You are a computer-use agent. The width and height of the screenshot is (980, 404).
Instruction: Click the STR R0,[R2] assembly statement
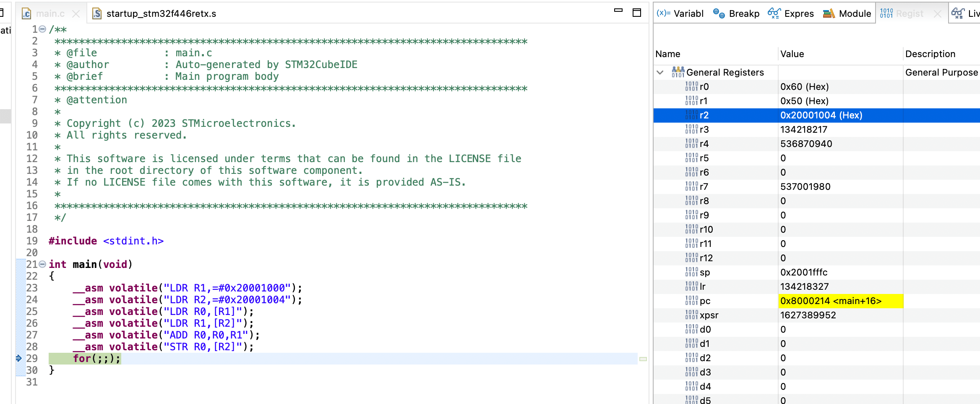point(163,346)
